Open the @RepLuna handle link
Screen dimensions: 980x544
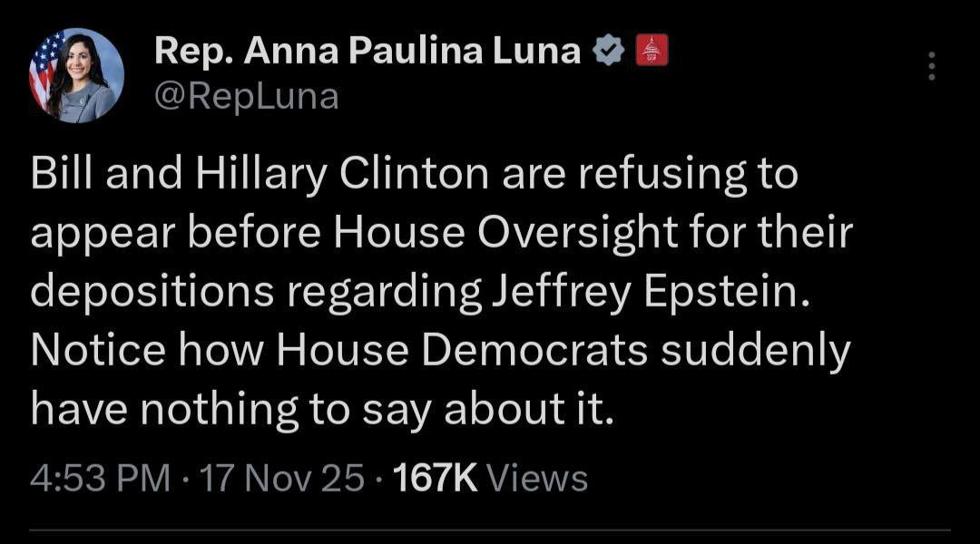246,94
